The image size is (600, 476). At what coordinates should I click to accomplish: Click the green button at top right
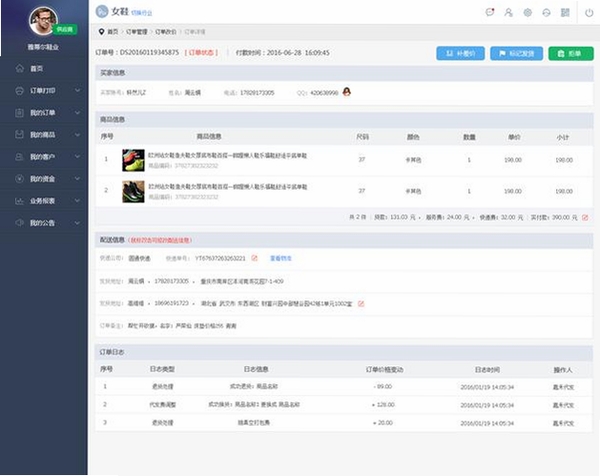point(571,54)
